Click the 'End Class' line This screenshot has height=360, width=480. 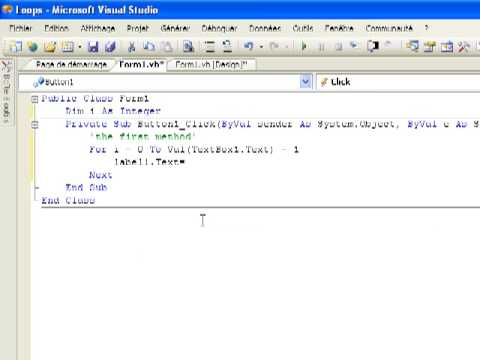[68, 200]
